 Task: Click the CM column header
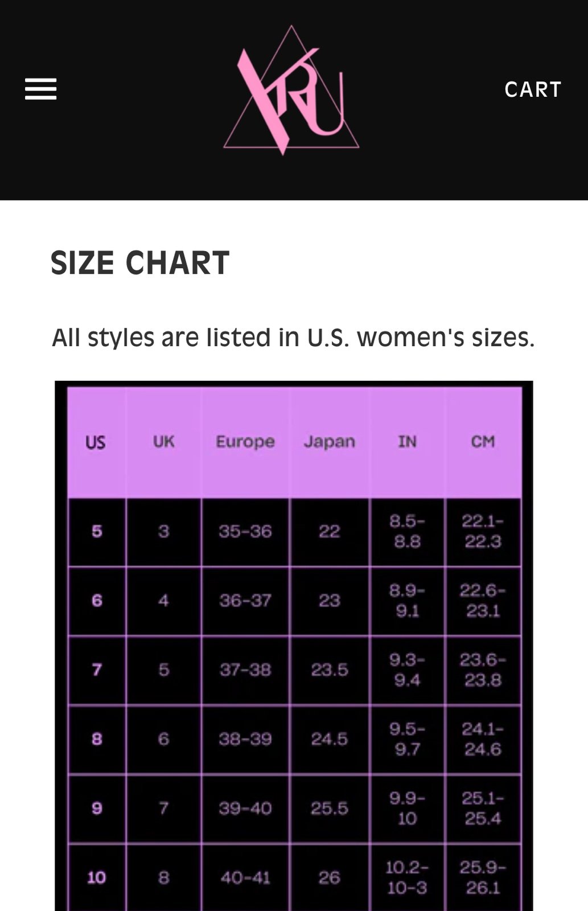[483, 442]
